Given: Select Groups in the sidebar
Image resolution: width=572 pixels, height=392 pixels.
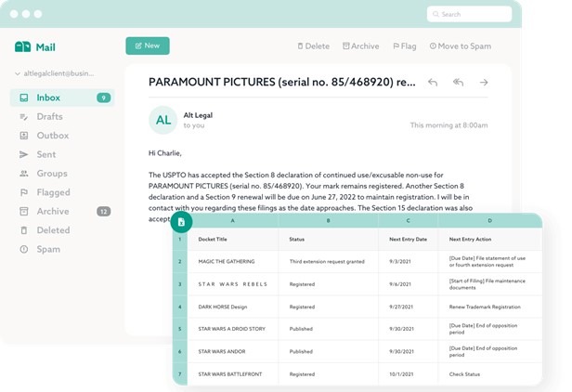Looking at the screenshot, I should click(x=52, y=174).
